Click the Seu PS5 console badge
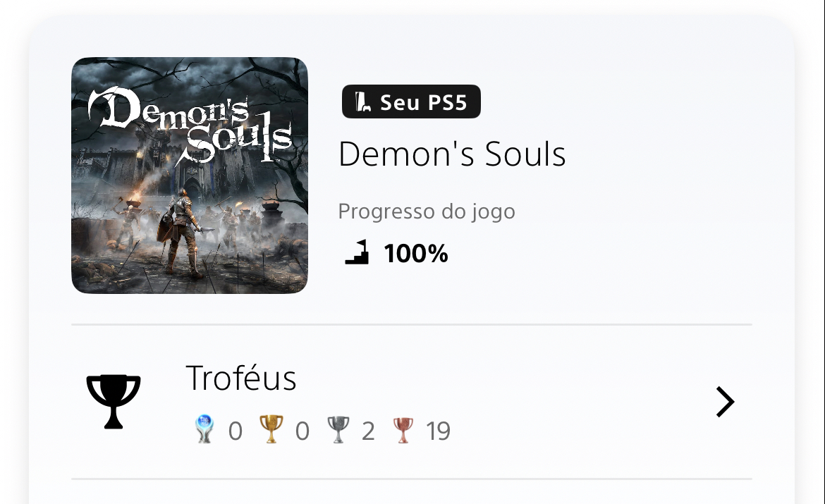Image resolution: width=825 pixels, height=504 pixels. click(411, 102)
